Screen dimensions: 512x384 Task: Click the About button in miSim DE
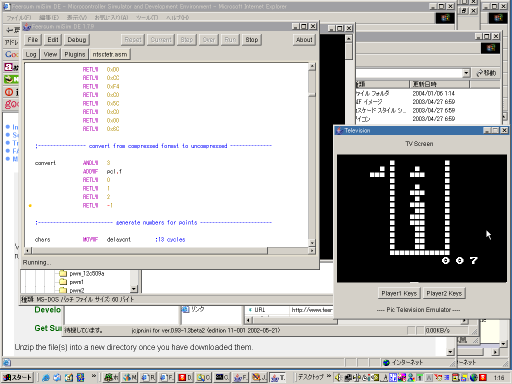304,40
